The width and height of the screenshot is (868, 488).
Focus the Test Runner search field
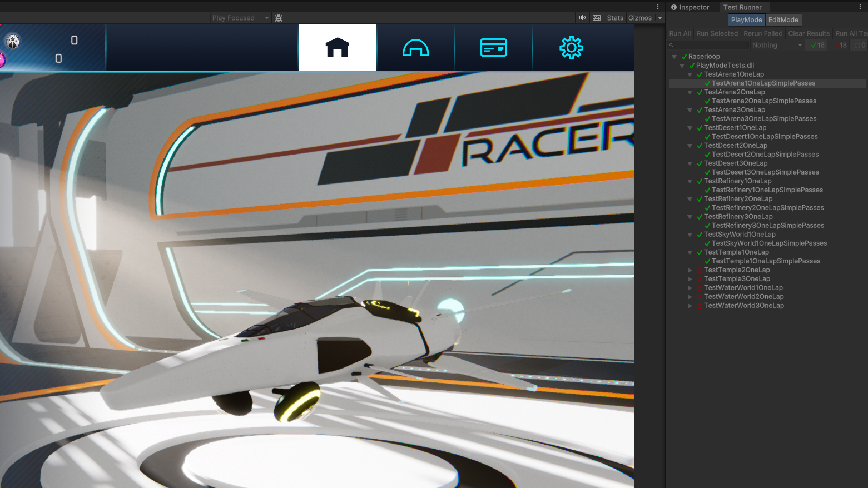[x=708, y=45]
